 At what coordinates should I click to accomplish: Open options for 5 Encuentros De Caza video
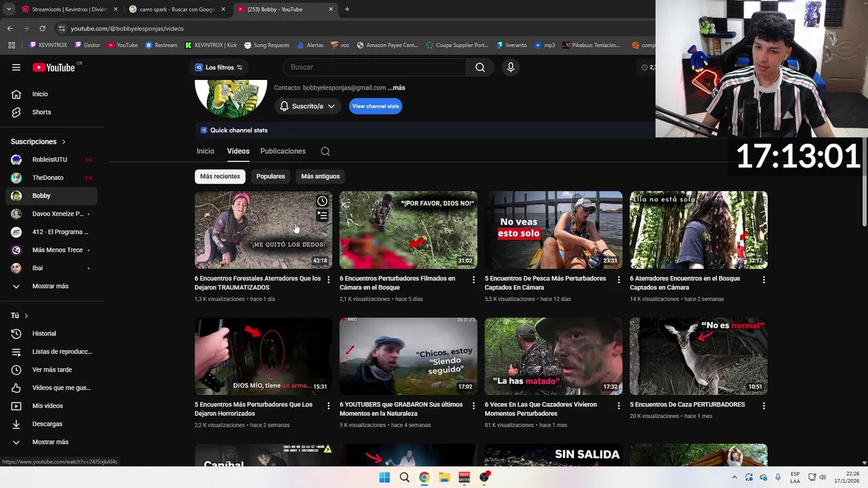click(764, 405)
